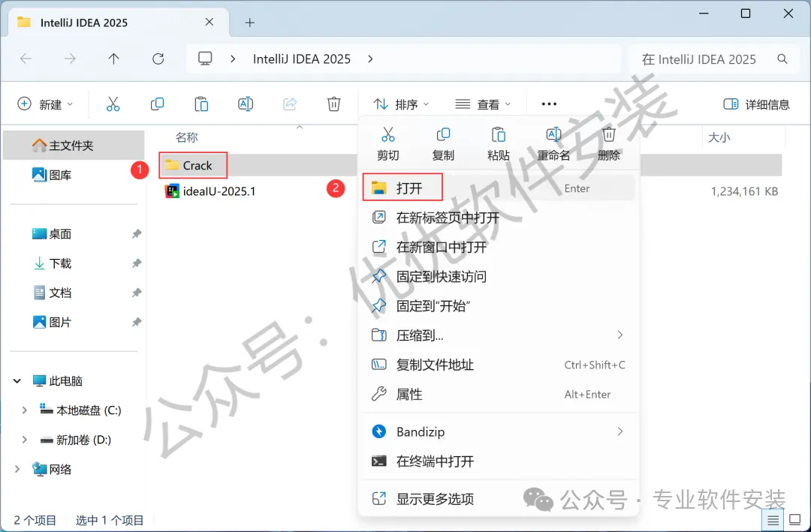The width and height of the screenshot is (811, 532).
Task: Go up one folder level
Action: 114,59
